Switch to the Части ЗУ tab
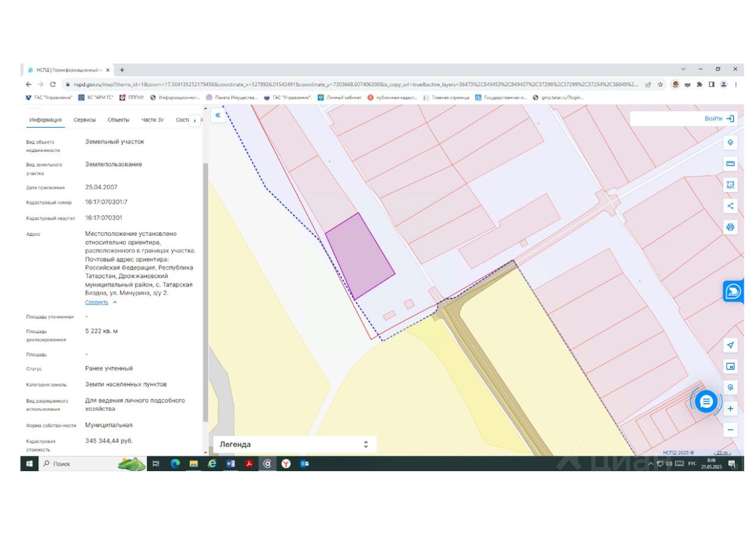 pyautogui.click(x=152, y=119)
